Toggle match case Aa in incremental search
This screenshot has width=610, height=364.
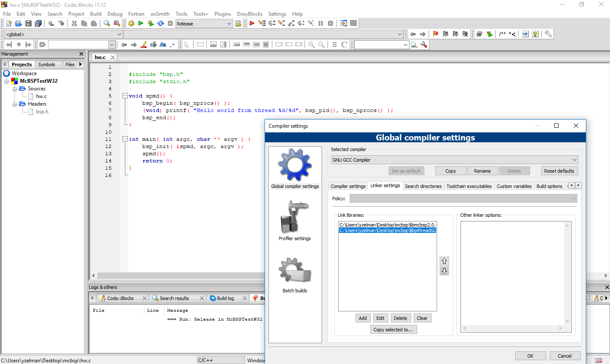pos(163,45)
